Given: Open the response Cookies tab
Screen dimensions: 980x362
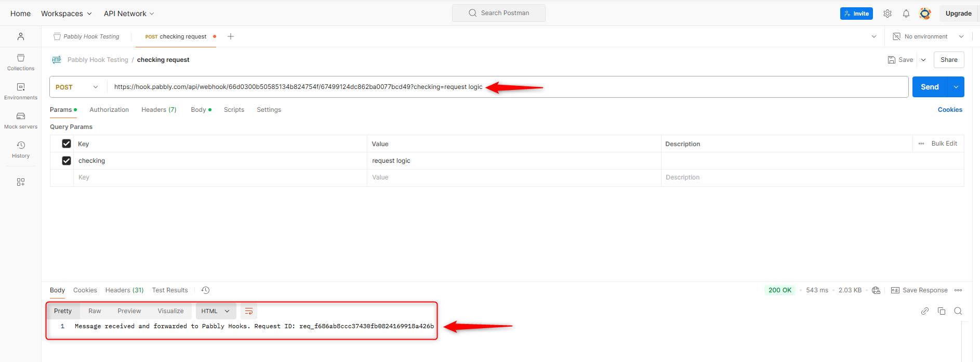Looking at the screenshot, I should tap(85, 290).
